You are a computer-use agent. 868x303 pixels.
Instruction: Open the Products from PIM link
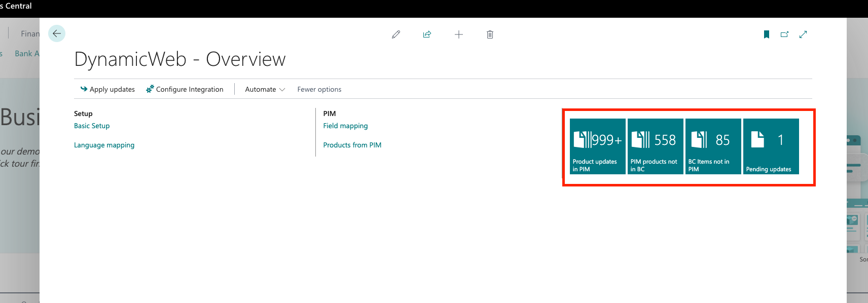point(352,145)
